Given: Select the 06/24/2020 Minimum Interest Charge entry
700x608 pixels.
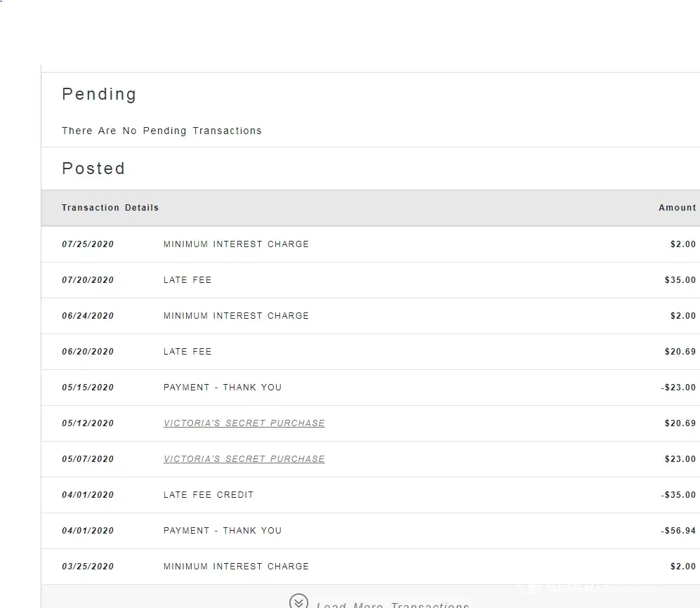Looking at the screenshot, I should (x=236, y=316).
